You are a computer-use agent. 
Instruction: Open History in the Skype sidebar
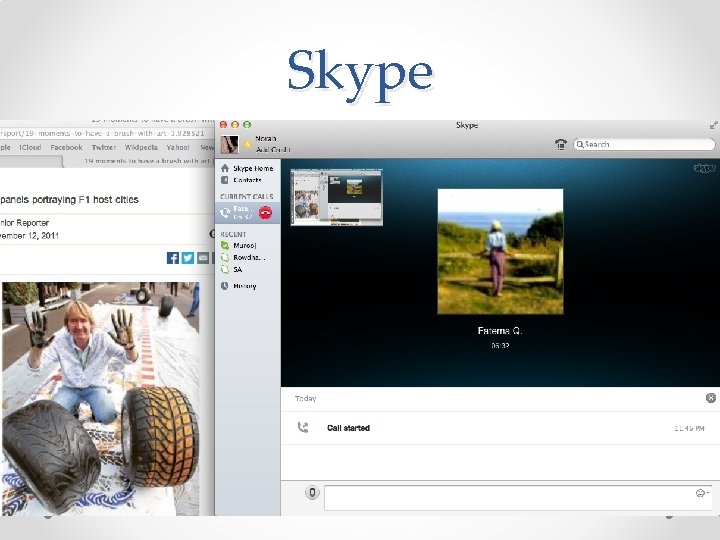238,286
